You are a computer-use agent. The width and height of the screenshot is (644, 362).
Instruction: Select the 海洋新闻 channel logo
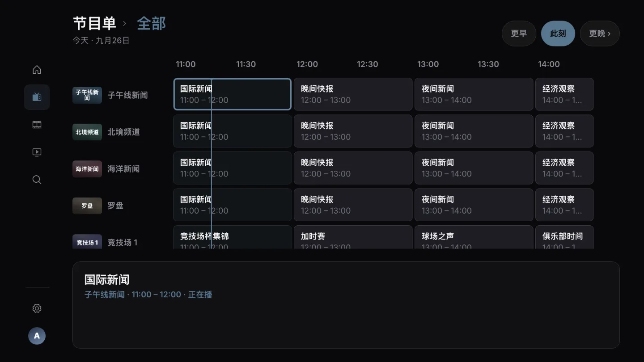87,169
